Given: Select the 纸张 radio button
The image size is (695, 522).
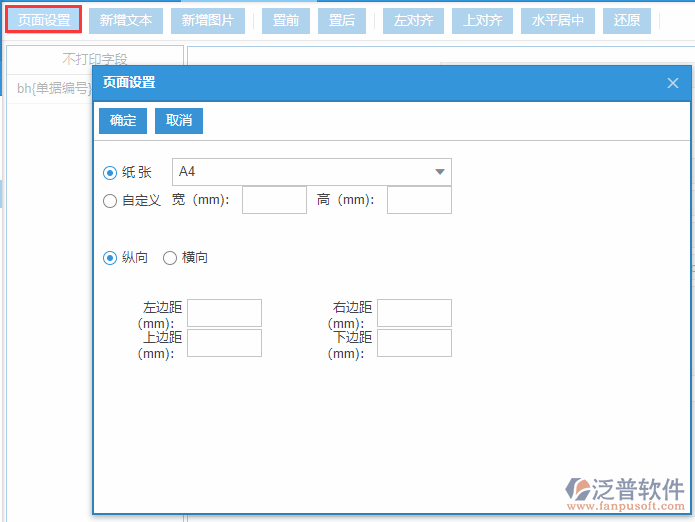Looking at the screenshot, I should pyautogui.click(x=110, y=173).
